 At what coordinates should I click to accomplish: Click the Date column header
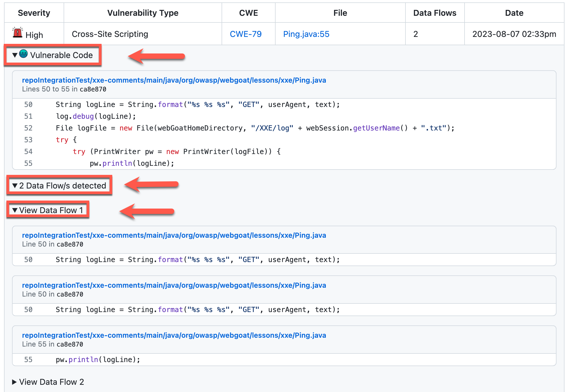click(514, 13)
